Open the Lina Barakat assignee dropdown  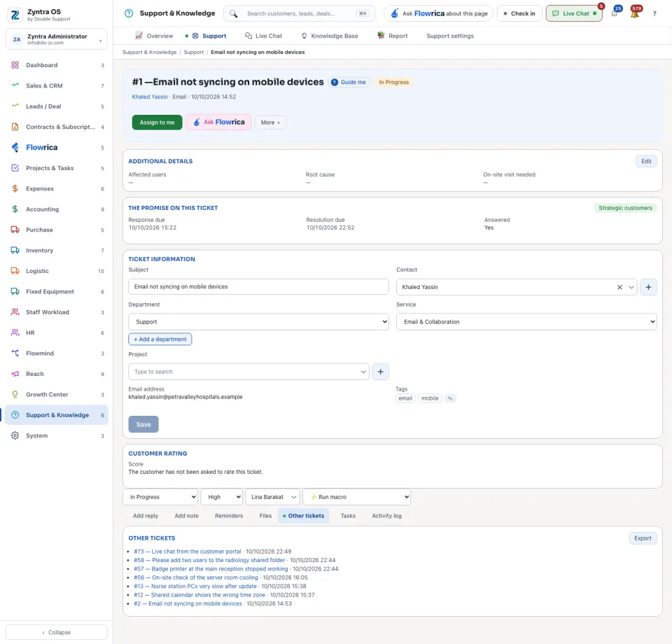[x=272, y=497]
